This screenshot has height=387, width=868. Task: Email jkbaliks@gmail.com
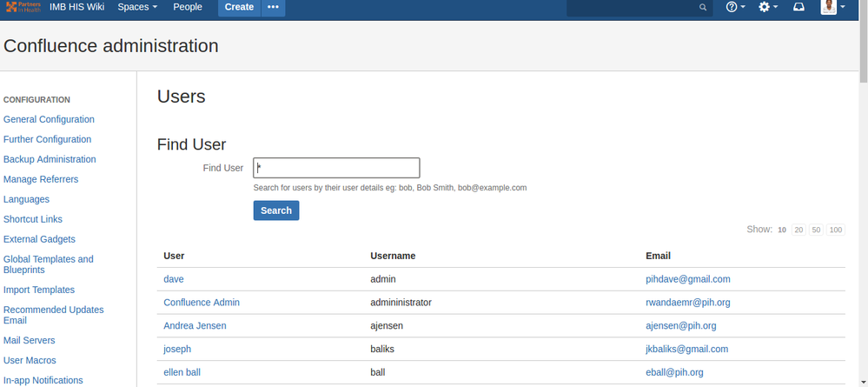coord(687,350)
